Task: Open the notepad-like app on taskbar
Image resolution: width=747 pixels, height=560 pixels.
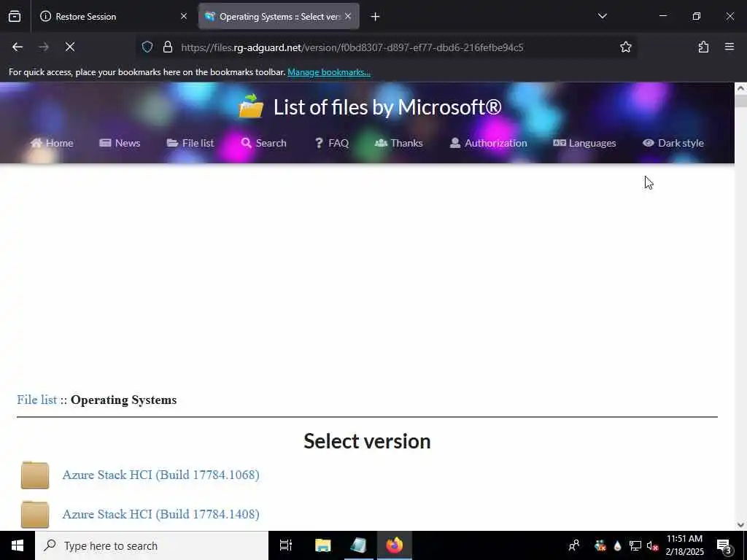Action: [358, 545]
